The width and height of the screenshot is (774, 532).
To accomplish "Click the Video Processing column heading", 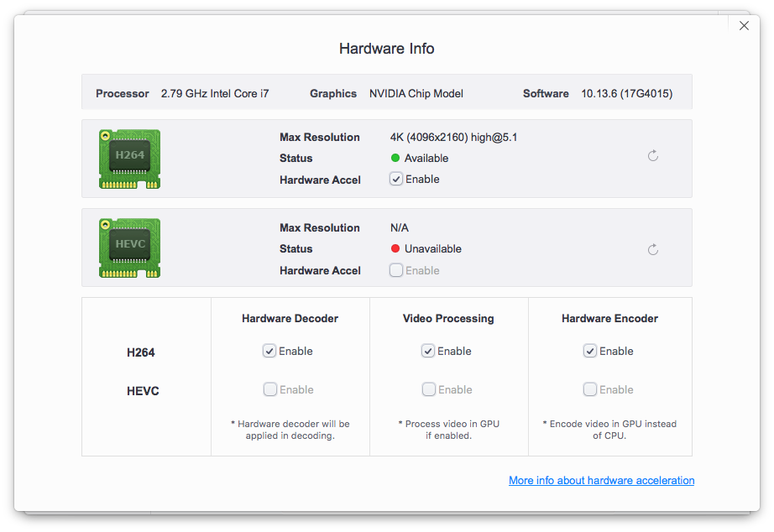I will pos(448,318).
